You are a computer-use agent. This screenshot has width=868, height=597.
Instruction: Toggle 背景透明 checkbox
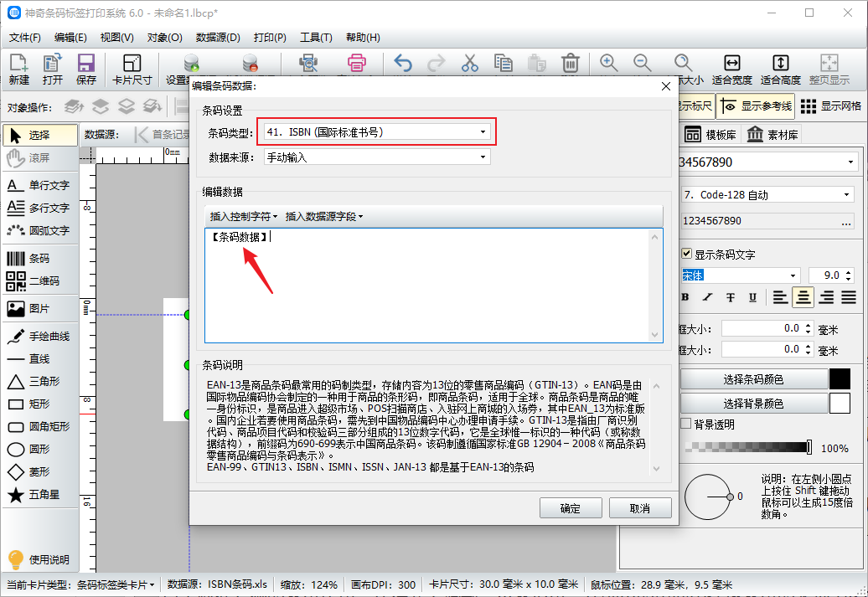point(686,424)
